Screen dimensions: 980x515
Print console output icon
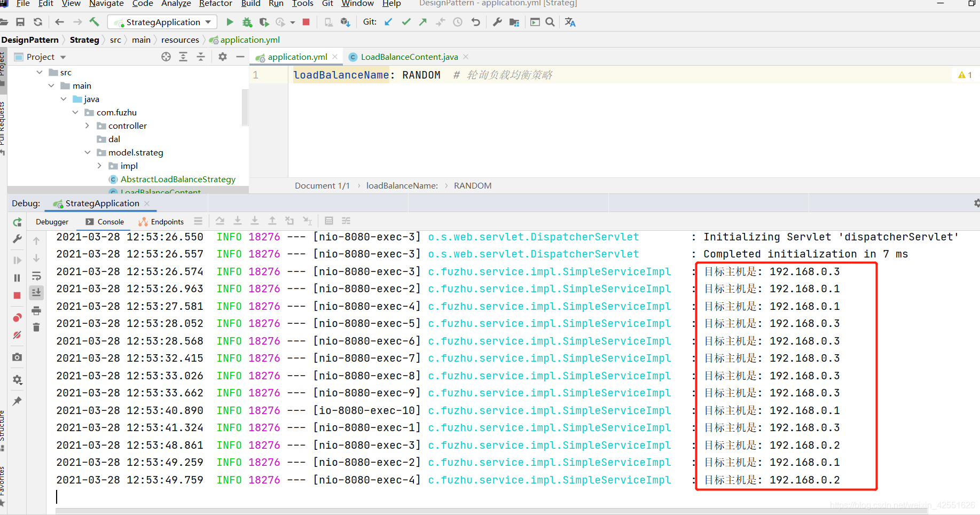[x=36, y=310]
